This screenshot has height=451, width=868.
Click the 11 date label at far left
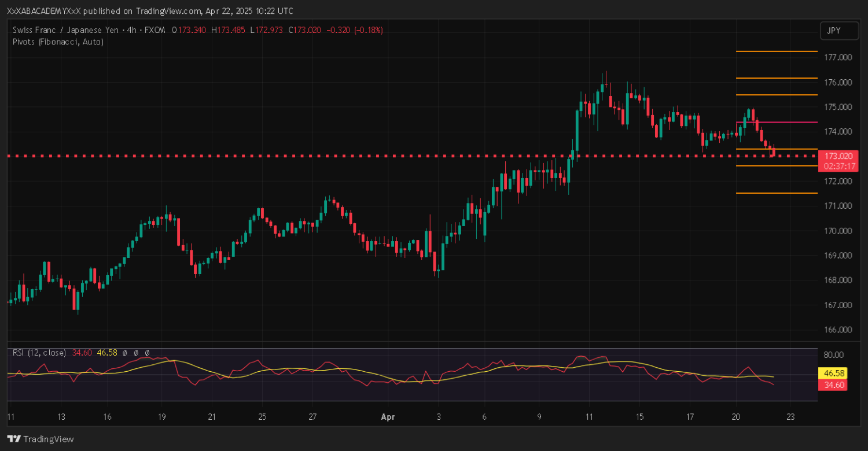pyautogui.click(x=10, y=416)
